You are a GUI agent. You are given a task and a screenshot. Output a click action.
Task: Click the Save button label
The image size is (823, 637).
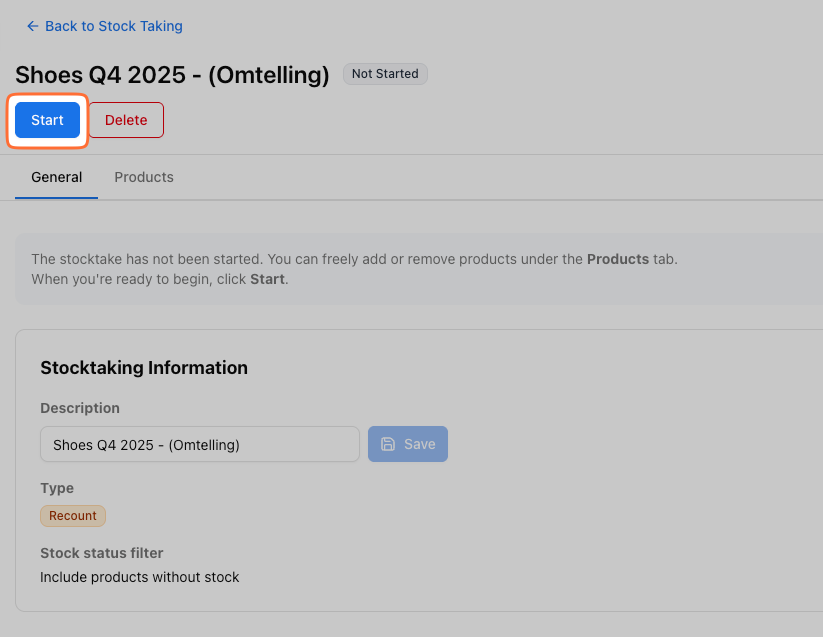tap(419, 444)
